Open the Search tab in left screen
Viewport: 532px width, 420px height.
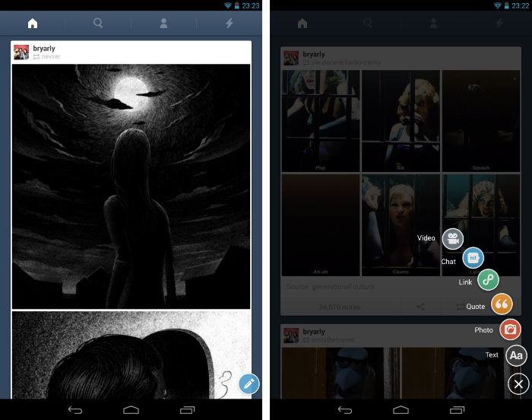[98, 23]
